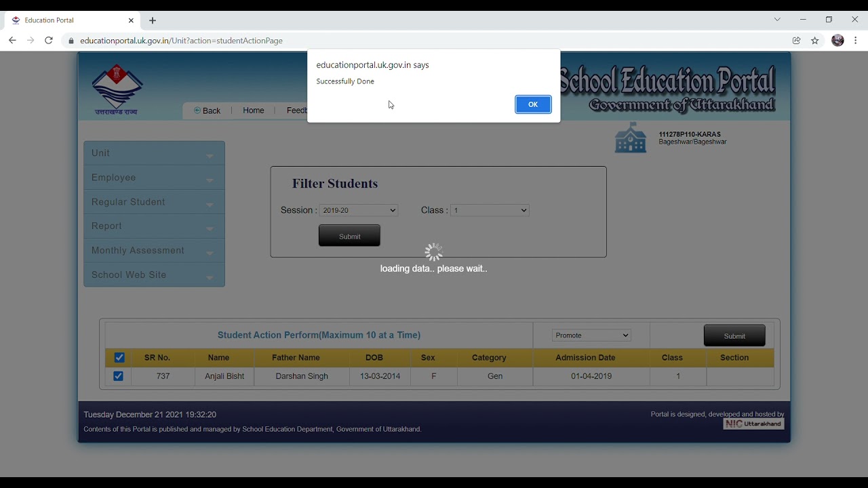The height and width of the screenshot is (488, 868).
Task: Open the Promote action dropdown
Action: pyautogui.click(x=591, y=335)
